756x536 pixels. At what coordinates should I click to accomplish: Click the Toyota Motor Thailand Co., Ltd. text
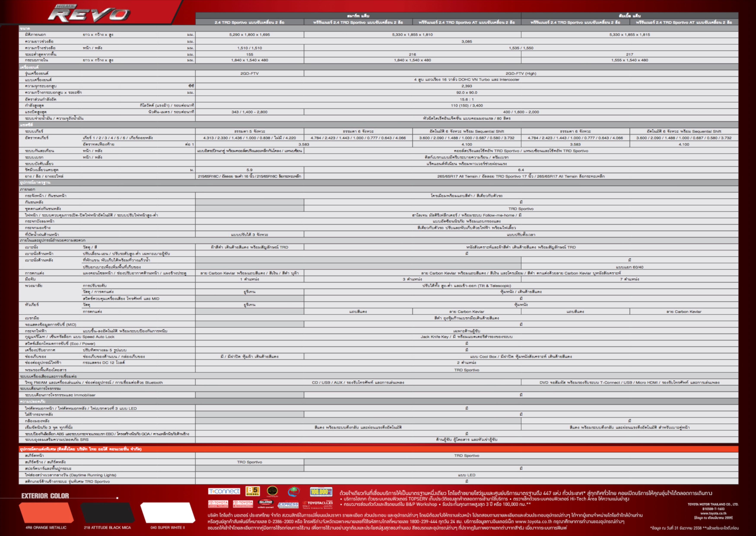coord(713,504)
